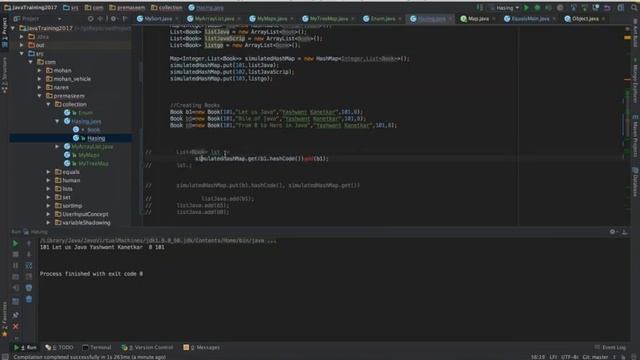Open the Messages tool window
Image resolution: width=640 pixels, height=360 pixels.
202,347
